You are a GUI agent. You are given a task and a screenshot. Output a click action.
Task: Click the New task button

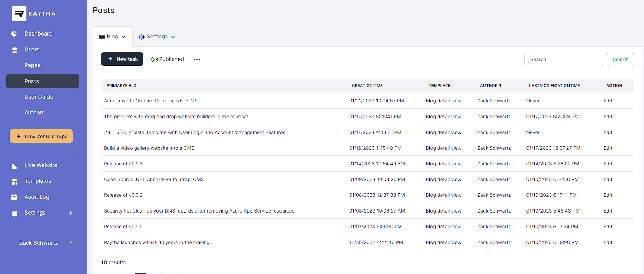122,59
